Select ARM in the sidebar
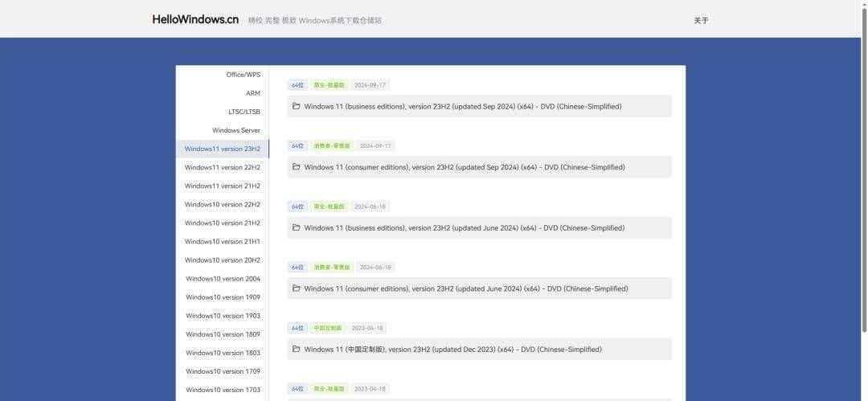 tap(252, 93)
